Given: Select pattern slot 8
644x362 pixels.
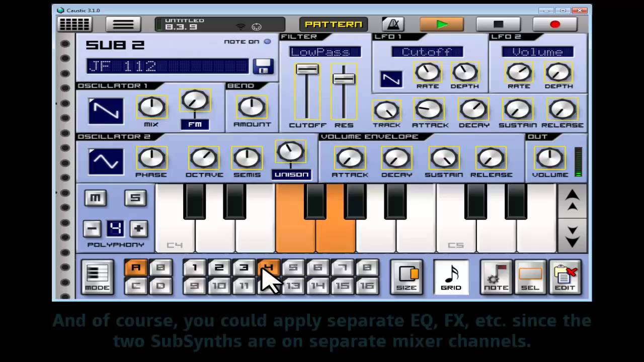Looking at the screenshot, I should point(367,267).
